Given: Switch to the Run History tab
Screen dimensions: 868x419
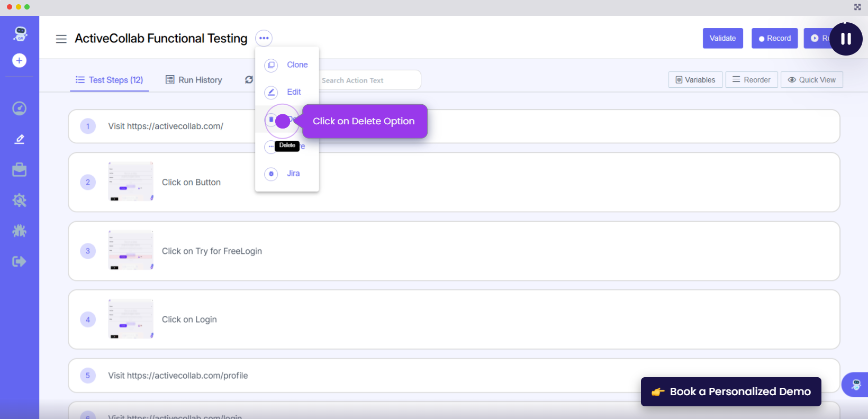Looking at the screenshot, I should pyautogui.click(x=194, y=80).
